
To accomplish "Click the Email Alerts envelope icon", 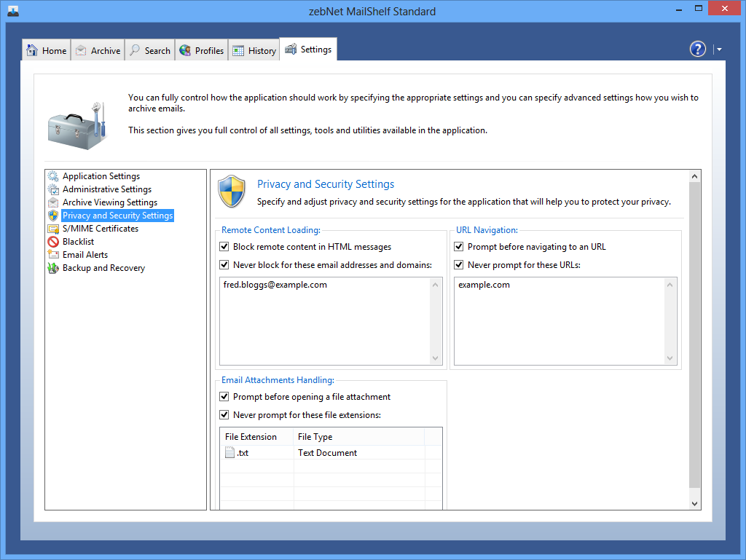I will pos(53,255).
